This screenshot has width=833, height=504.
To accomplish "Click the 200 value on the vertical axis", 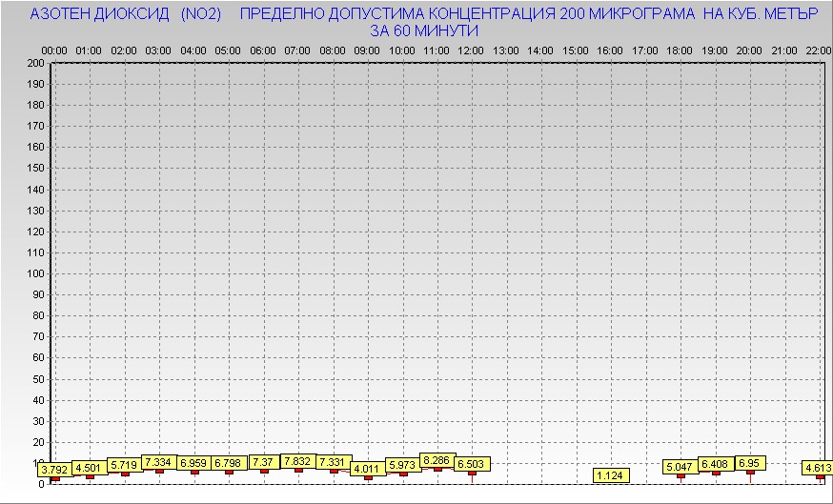I will [35, 63].
